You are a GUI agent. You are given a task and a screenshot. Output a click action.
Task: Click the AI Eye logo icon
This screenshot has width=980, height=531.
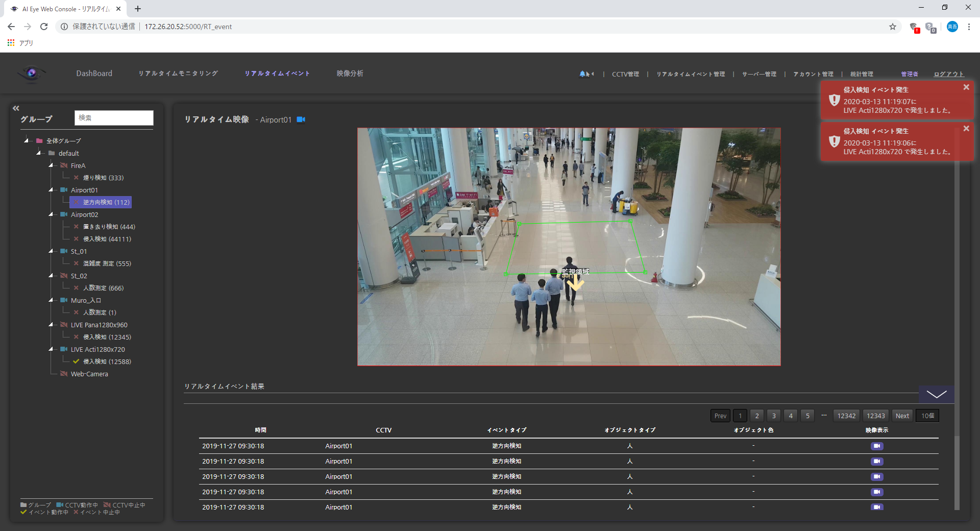32,74
